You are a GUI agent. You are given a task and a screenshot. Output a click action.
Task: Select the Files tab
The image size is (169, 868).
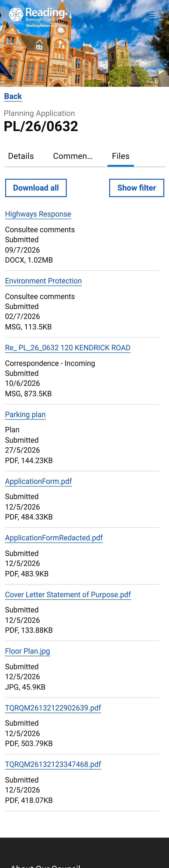[x=120, y=156]
